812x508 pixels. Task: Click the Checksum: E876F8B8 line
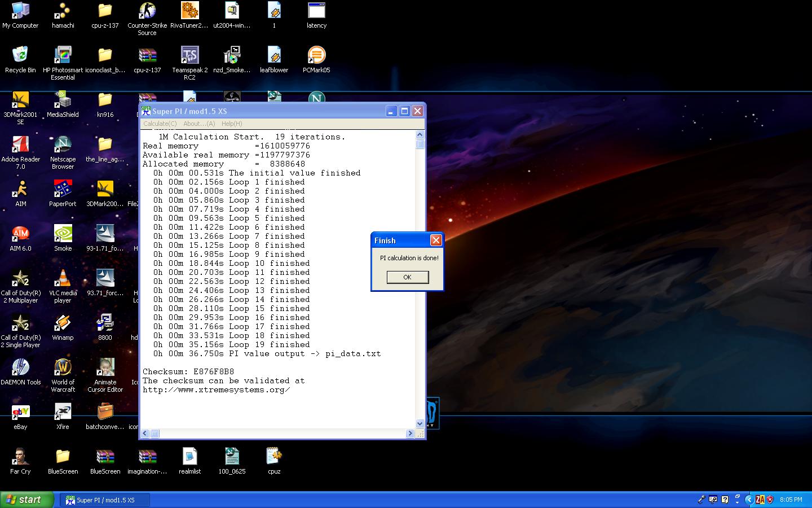pos(188,371)
